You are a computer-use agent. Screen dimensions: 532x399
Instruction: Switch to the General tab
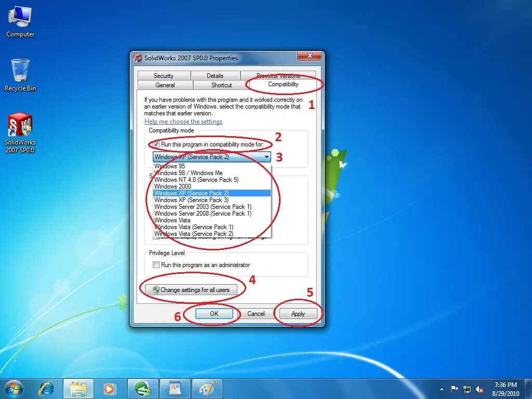pyautogui.click(x=165, y=85)
